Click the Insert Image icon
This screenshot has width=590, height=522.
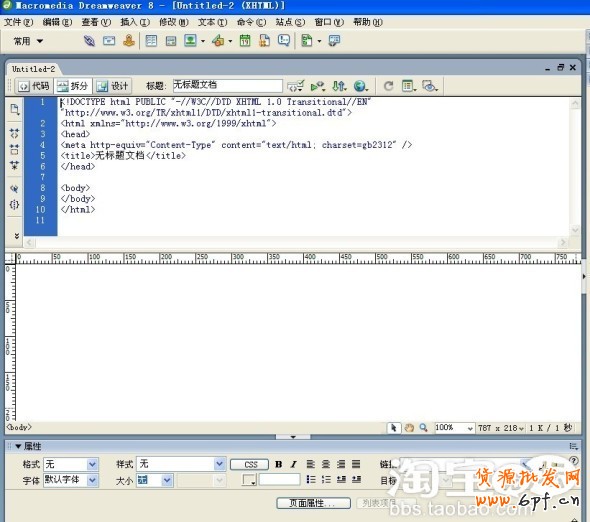tap(190, 41)
